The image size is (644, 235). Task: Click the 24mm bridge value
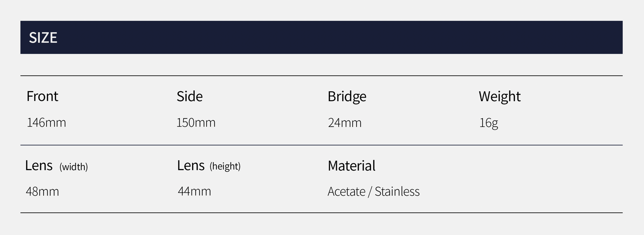point(345,123)
